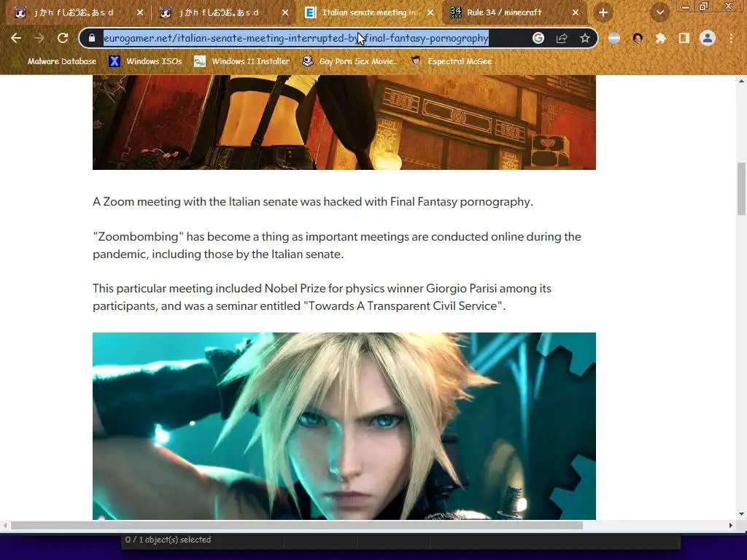Click the '0 / 1 object(s) selected' status text
The width and height of the screenshot is (747, 560).
(x=169, y=540)
